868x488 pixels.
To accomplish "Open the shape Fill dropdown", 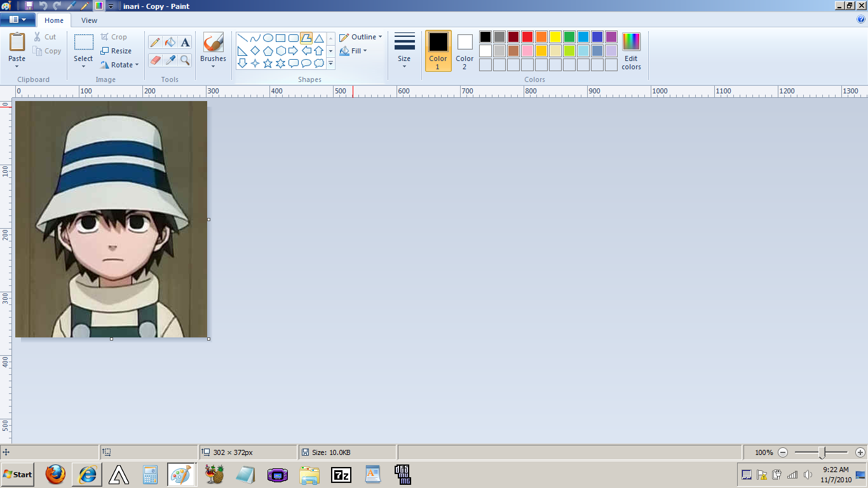I will [x=354, y=51].
